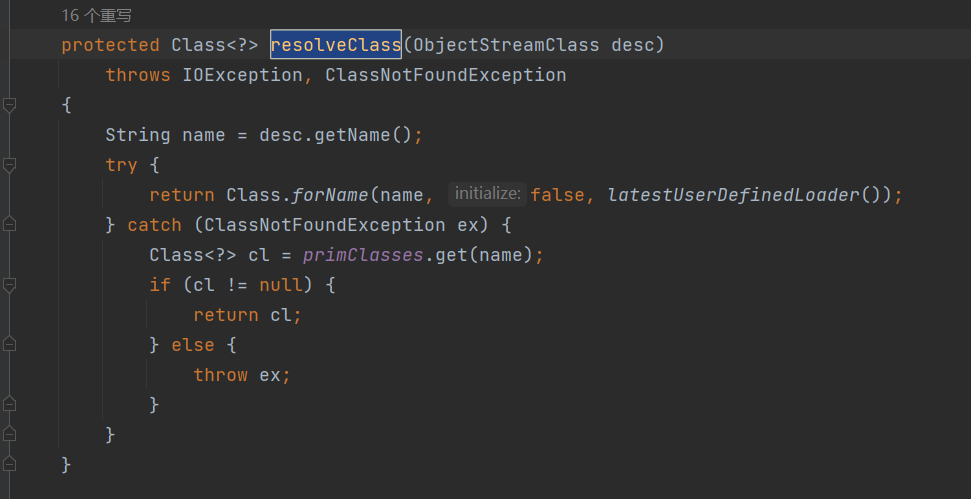Viewport: 971px width, 499px height.
Task: Click fold end marker at catch block's closing brace
Action: 9,435
